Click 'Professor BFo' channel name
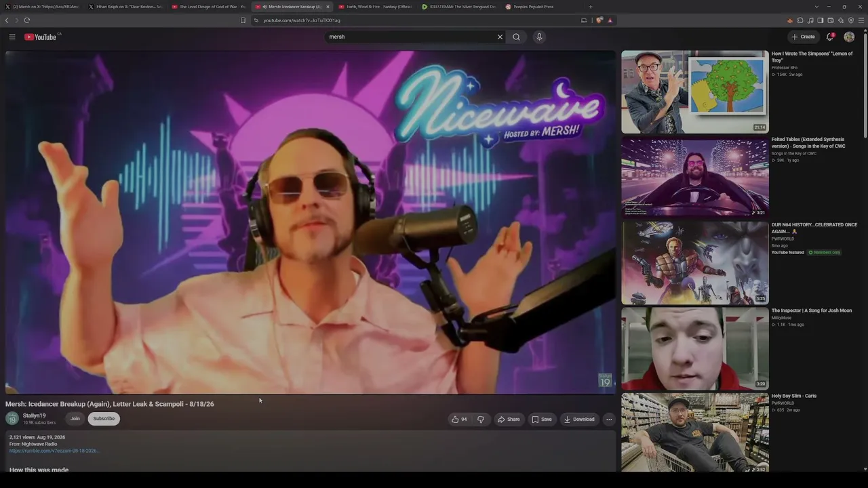Screen dimensions: 868x488 click(785, 68)
